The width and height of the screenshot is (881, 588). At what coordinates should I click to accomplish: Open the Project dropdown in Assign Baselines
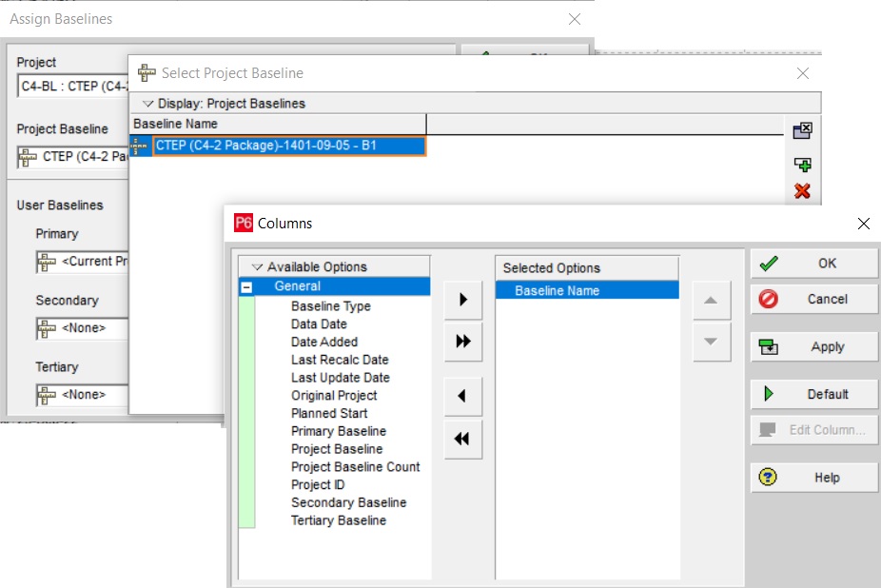pyautogui.click(x=73, y=86)
